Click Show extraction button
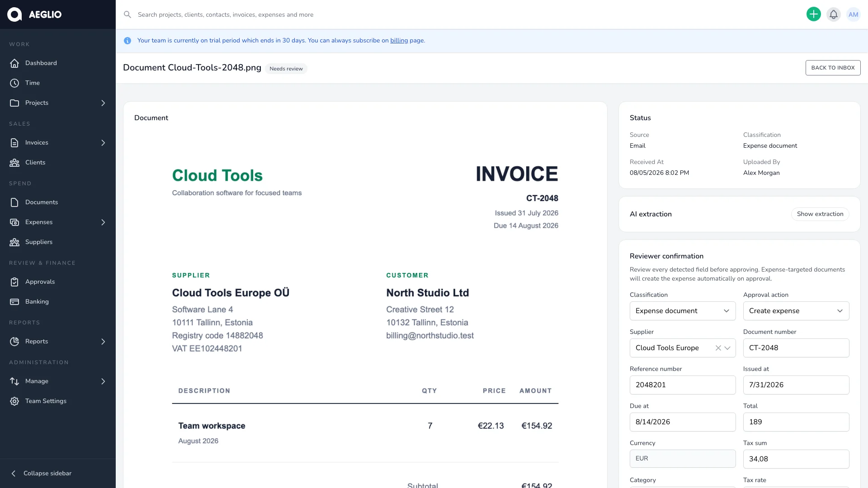The image size is (868, 488). tap(820, 214)
